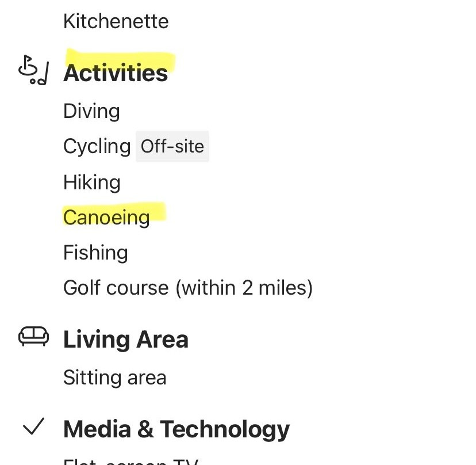Click the "(within 2 miles)" distance note
The height and width of the screenshot is (465, 476).
[244, 287]
